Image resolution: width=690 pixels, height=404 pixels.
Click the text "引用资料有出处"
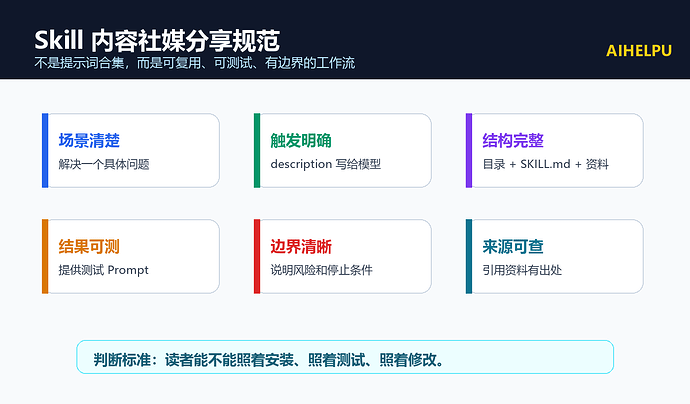pos(522,270)
